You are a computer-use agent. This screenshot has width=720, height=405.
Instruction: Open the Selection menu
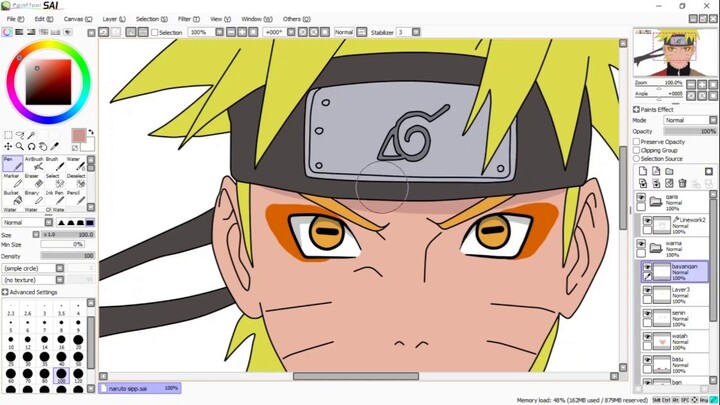(152, 19)
